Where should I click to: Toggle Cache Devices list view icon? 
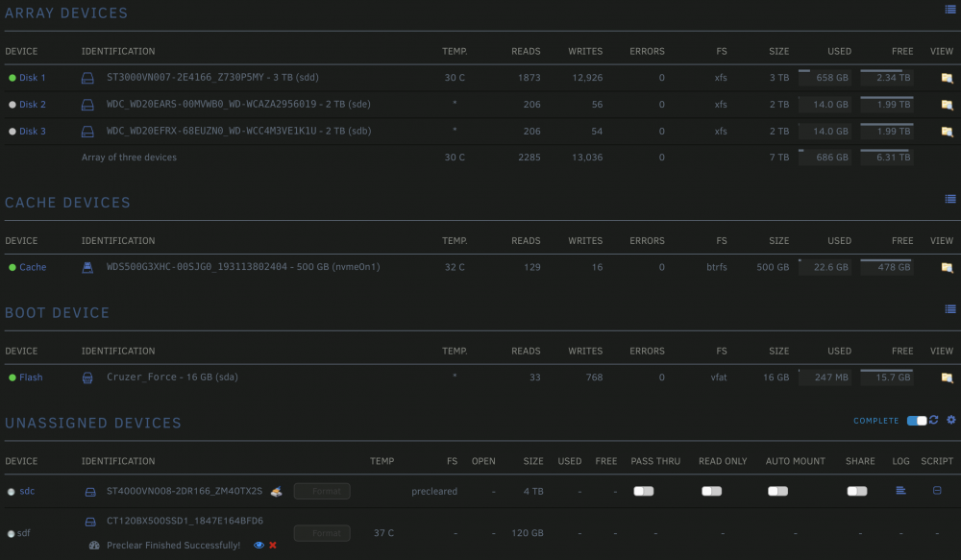tap(950, 199)
